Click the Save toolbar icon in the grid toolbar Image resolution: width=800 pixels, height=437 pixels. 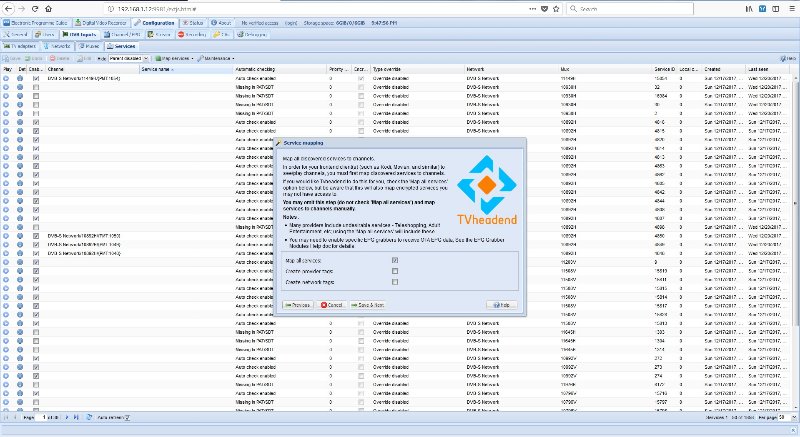coord(12,59)
